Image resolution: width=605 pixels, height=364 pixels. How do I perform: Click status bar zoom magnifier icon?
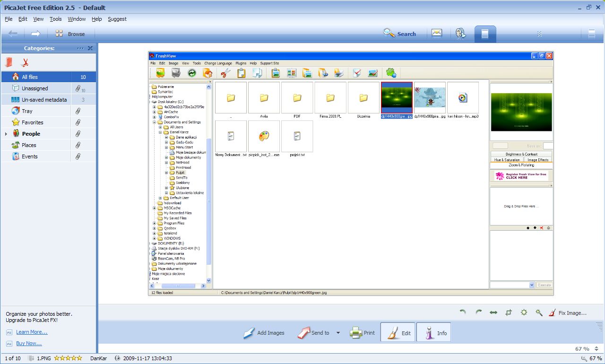click(584, 358)
